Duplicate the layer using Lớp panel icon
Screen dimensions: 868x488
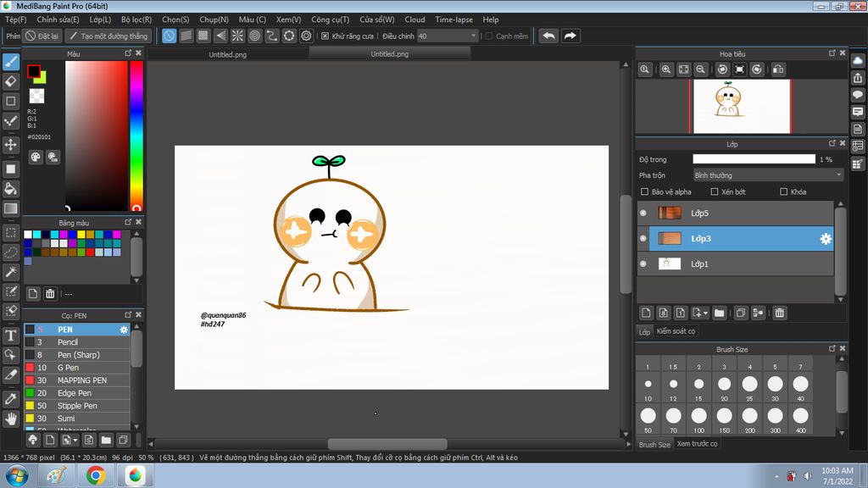[x=741, y=313]
